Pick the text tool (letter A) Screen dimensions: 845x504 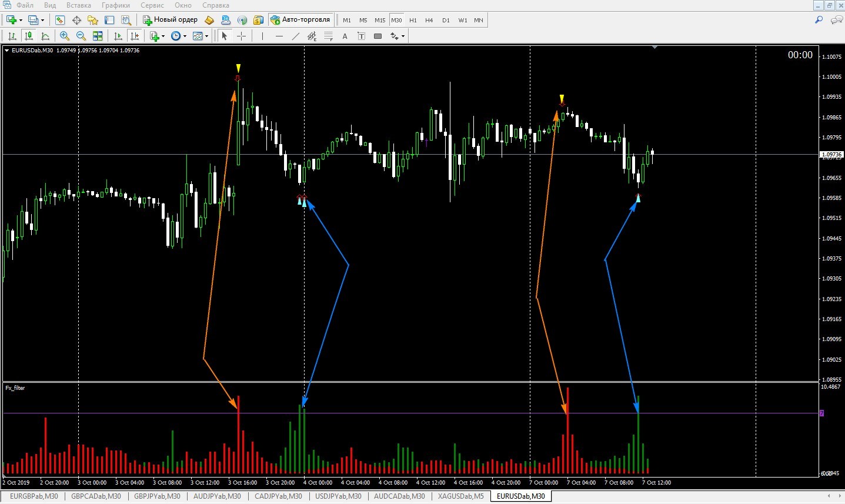[x=345, y=36]
